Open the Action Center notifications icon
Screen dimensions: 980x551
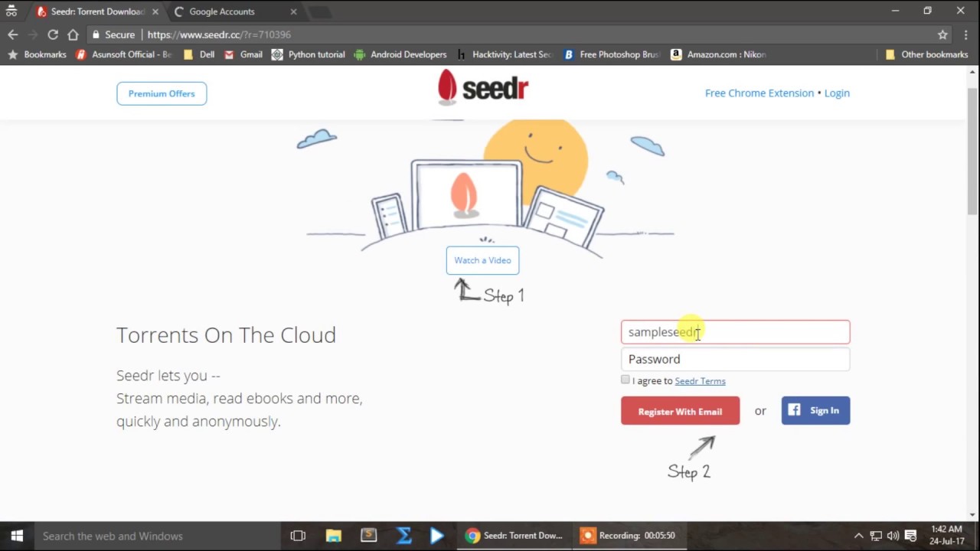point(910,536)
